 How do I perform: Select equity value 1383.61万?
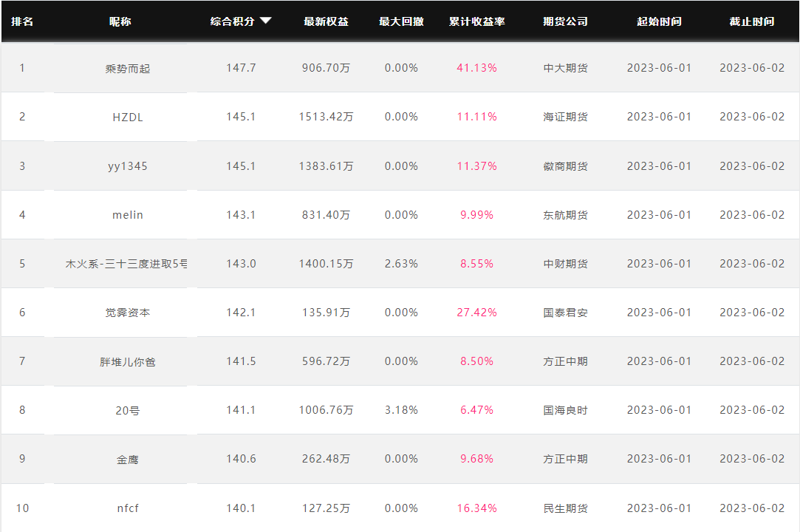[326, 166]
